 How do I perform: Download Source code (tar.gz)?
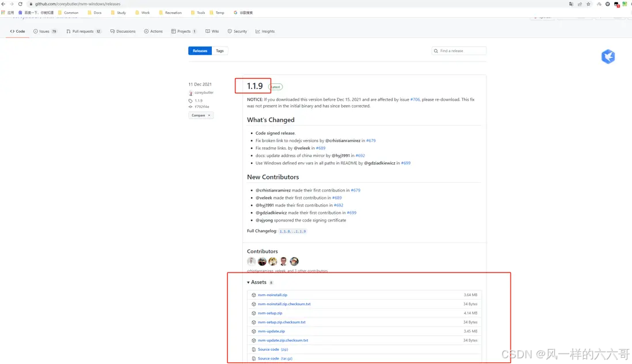275,358
